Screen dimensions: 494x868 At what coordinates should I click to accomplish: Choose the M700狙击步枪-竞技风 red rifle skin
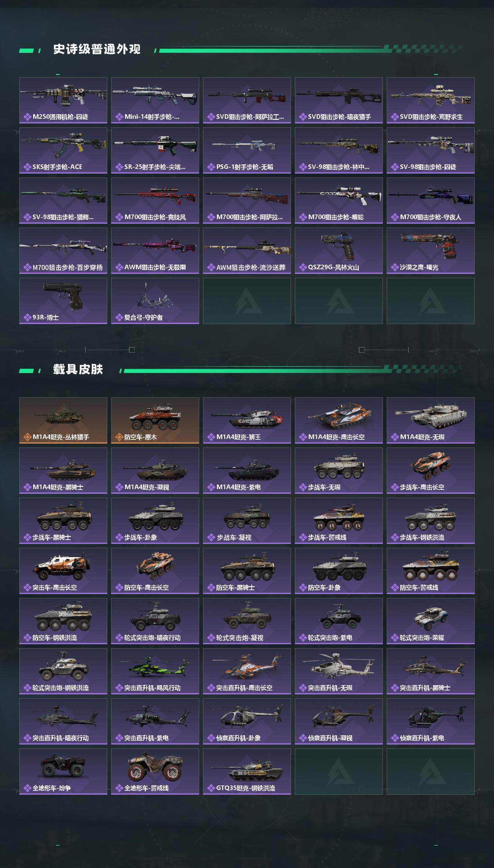click(x=155, y=201)
